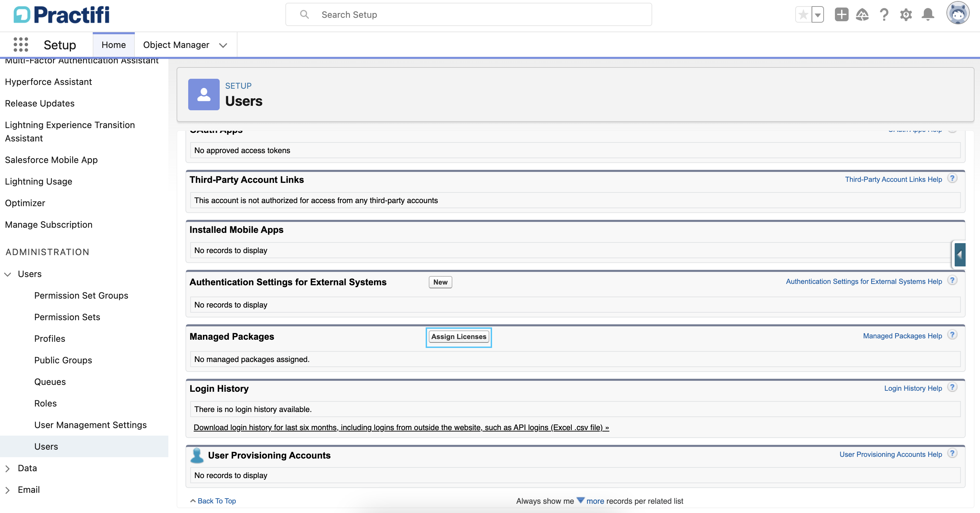Image resolution: width=980 pixels, height=513 pixels.
Task: Expand the Object Manager tab dropdown chevron
Action: [x=223, y=45]
